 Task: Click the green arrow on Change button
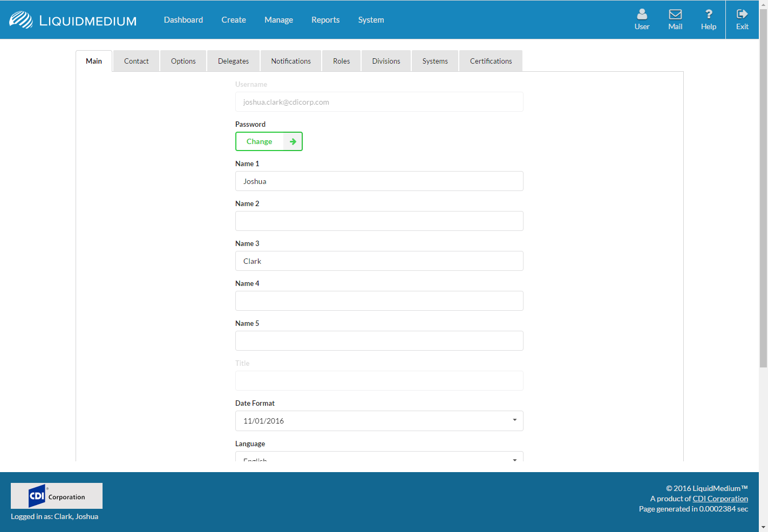point(293,141)
